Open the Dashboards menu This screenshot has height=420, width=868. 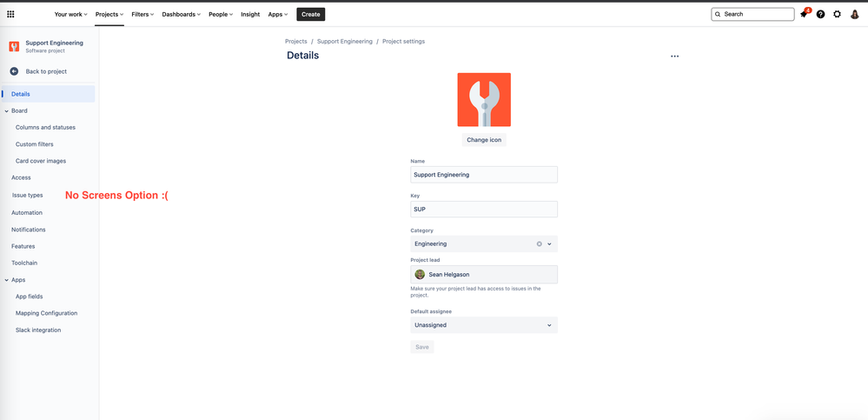point(182,15)
